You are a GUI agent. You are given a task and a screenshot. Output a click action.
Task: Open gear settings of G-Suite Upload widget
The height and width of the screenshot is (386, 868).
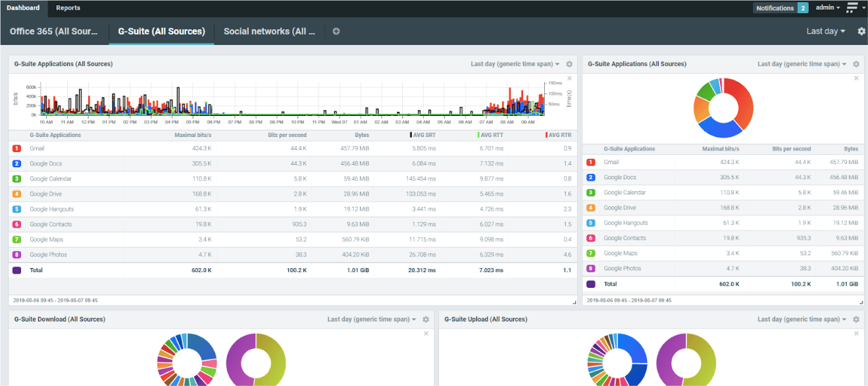pyautogui.click(x=856, y=319)
